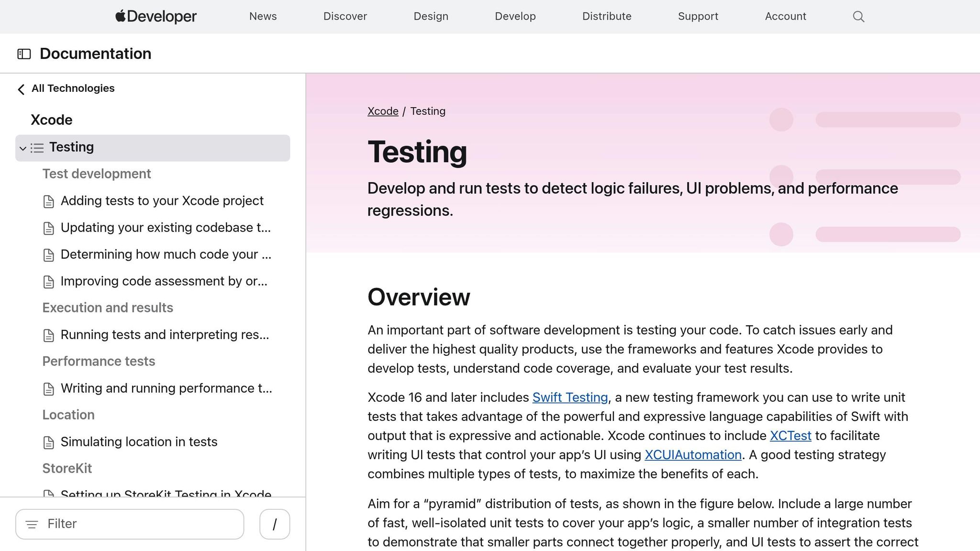Open Running tests and interpreting results article
The width and height of the screenshot is (980, 551).
[165, 335]
